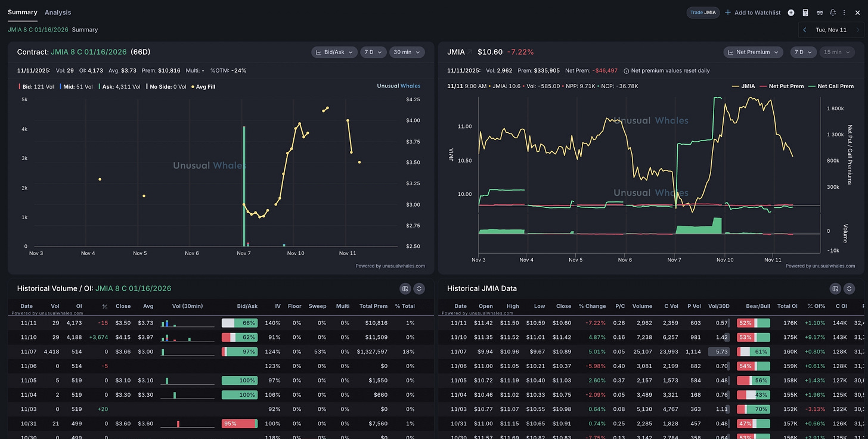Open the 7 D range dropdown in JMIA panel
868x439 pixels.
pos(804,52)
